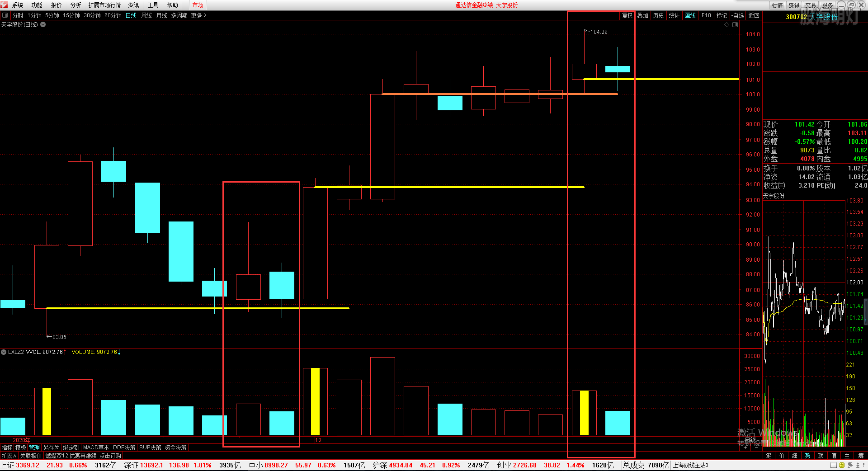
Task: Open F10 company info
Action: [706, 15]
